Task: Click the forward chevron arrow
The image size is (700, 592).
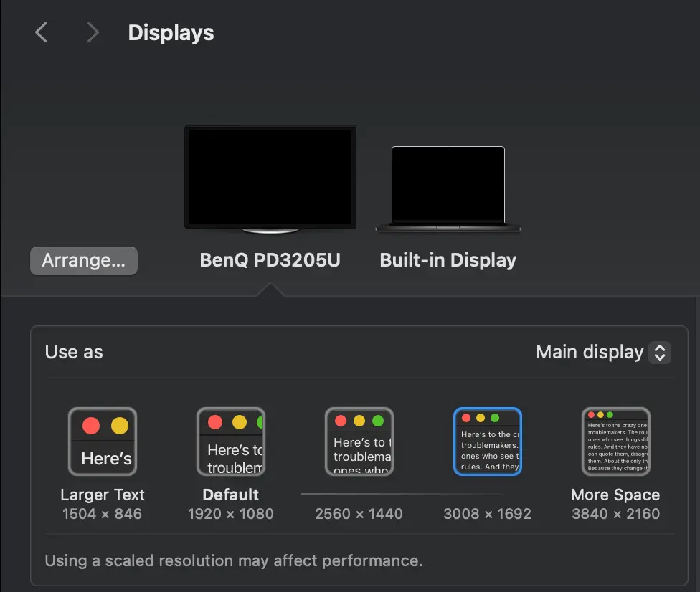Action: point(93,32)
